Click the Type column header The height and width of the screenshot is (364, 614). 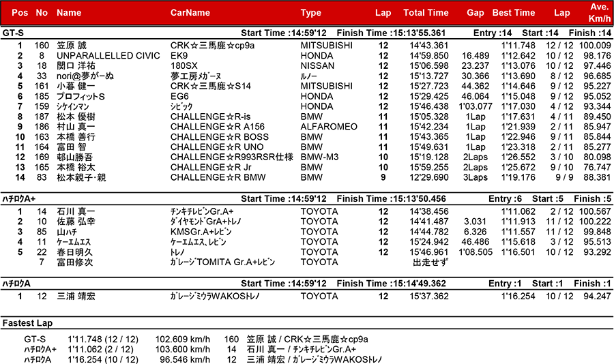pos(310,12)
